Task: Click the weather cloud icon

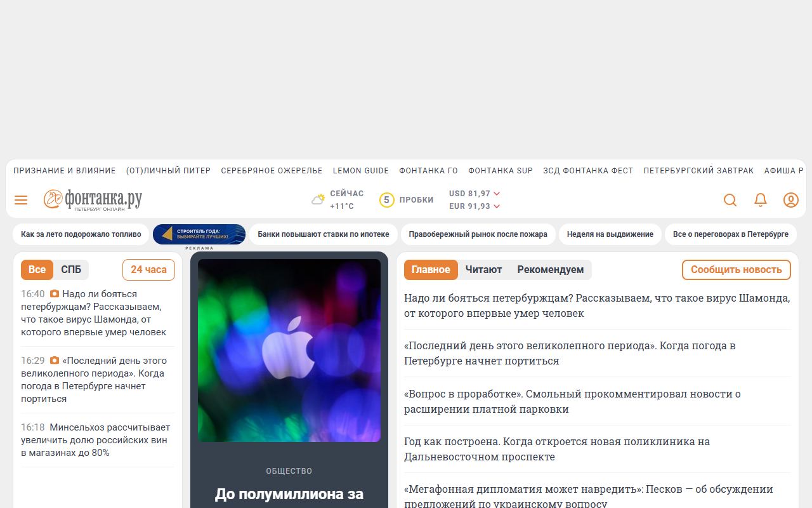Action: tap(318, 199)
